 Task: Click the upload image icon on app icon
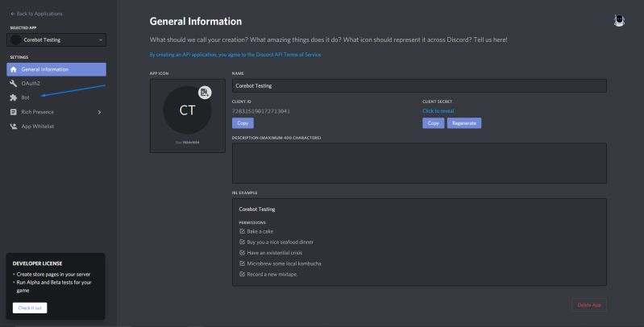[x=205, y=93]
